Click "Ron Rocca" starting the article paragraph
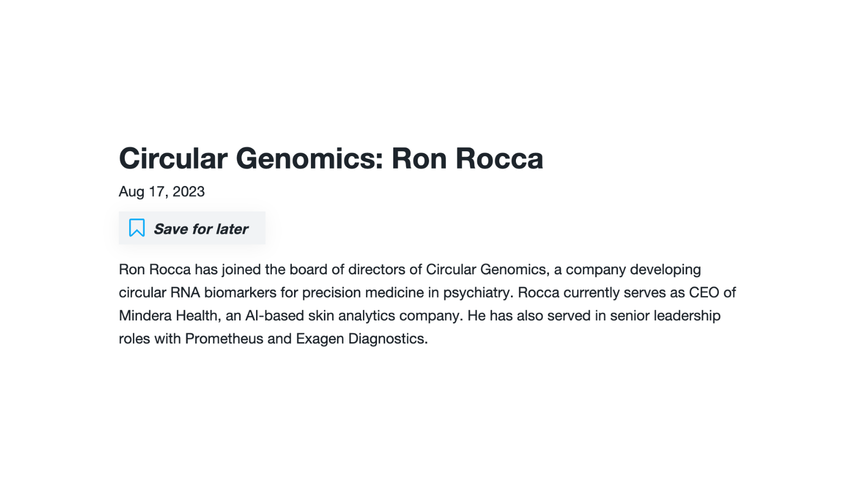 (155, 269)
